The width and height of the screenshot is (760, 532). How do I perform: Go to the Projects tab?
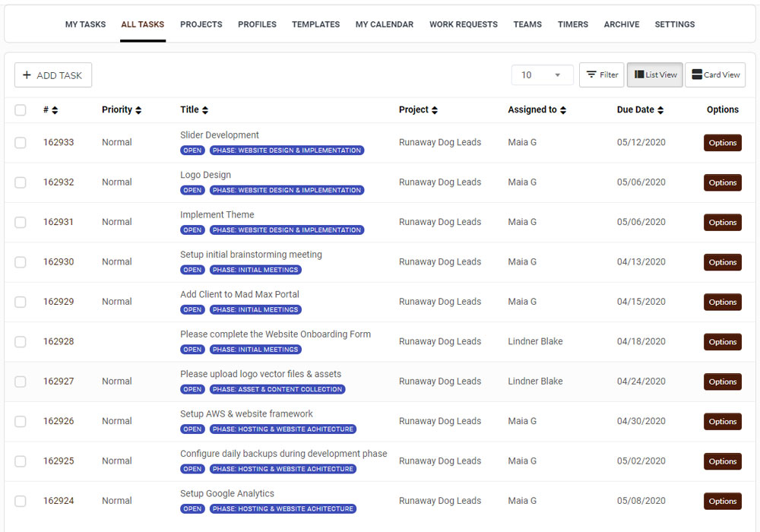(x=201, y=24)
